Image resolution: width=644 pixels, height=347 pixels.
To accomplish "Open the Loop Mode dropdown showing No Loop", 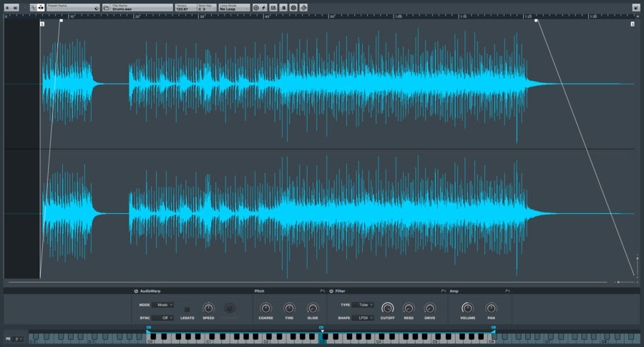I will point(234,8).
